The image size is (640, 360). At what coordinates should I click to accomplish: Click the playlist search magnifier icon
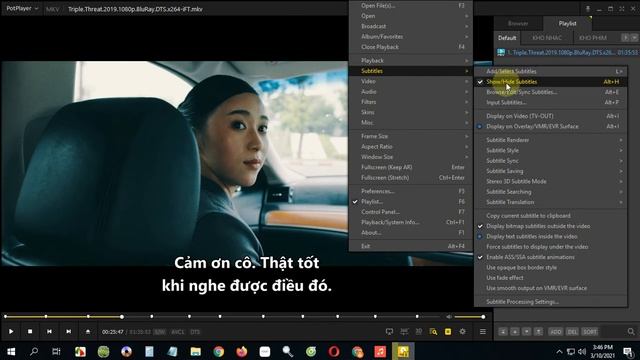coord(631,331)
